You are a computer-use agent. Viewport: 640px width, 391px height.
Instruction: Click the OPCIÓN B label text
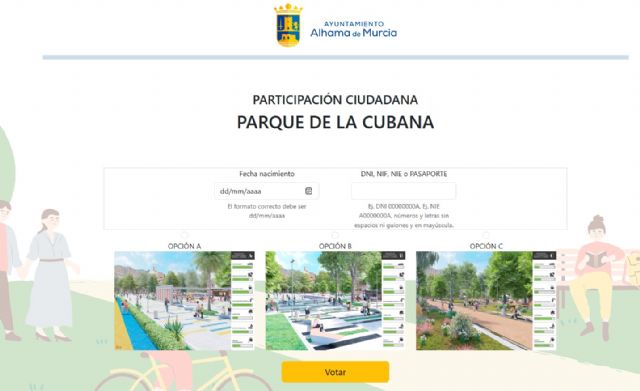(x=335, y=246)
